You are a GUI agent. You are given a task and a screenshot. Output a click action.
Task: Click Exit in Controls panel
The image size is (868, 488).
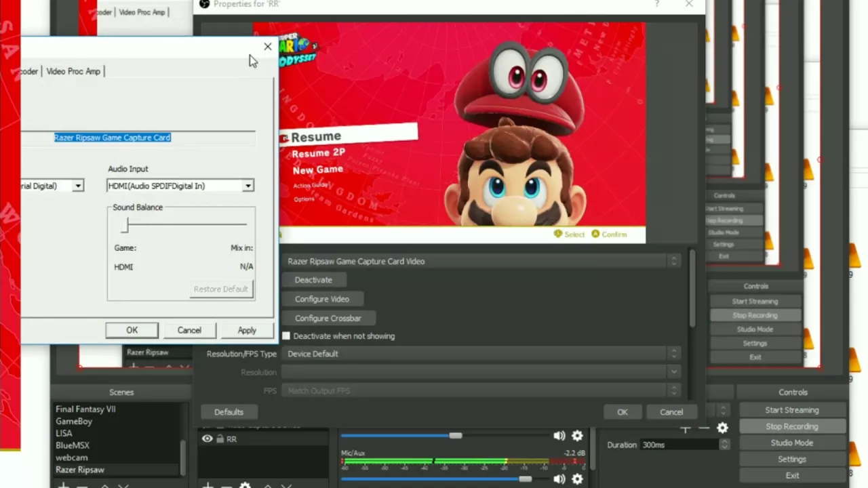(x=792, y=475)
